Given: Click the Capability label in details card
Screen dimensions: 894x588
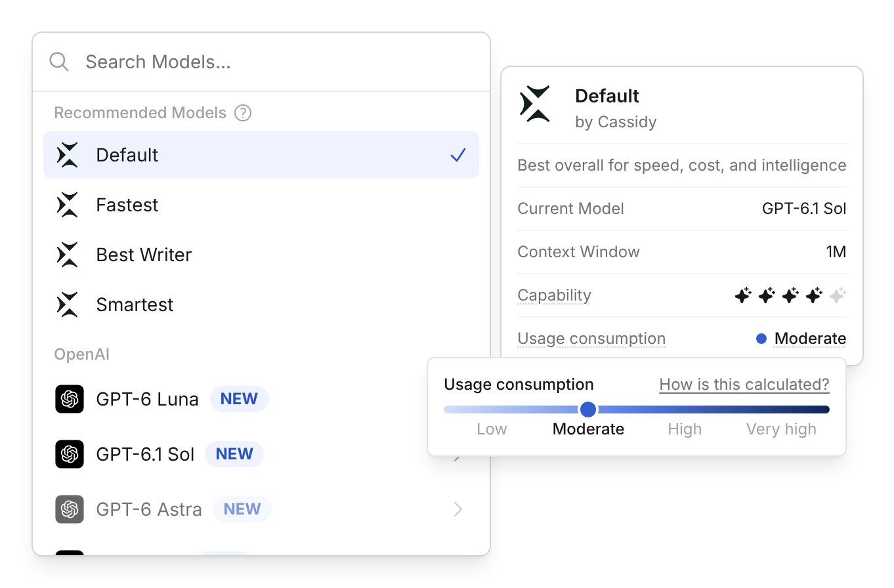Looking at the screenshot, I should point(554,295).
